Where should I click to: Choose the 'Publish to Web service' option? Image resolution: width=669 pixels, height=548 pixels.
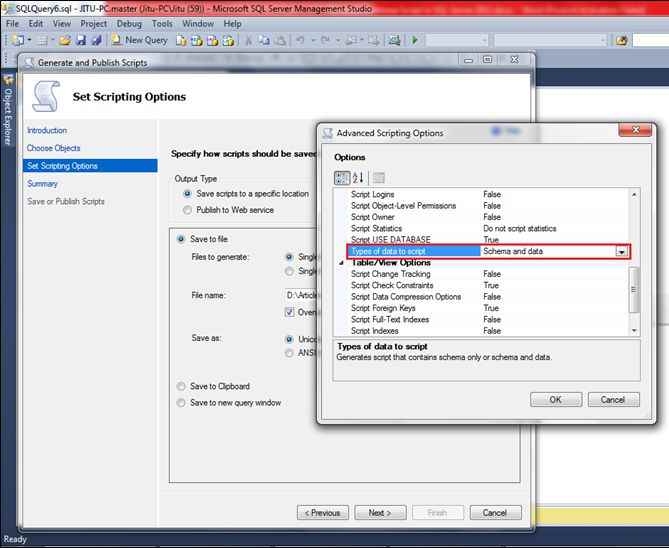coord(187,210)
